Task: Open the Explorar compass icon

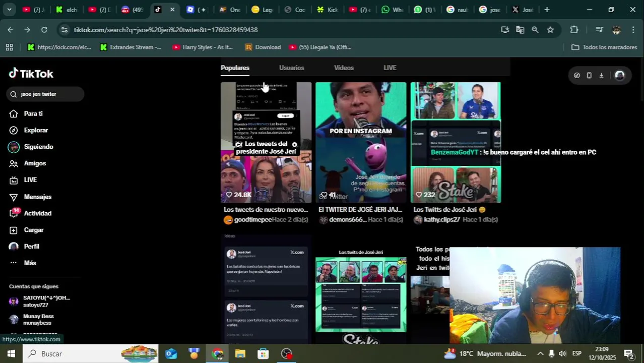Action: pyautogui.click(x=14, y=130)
